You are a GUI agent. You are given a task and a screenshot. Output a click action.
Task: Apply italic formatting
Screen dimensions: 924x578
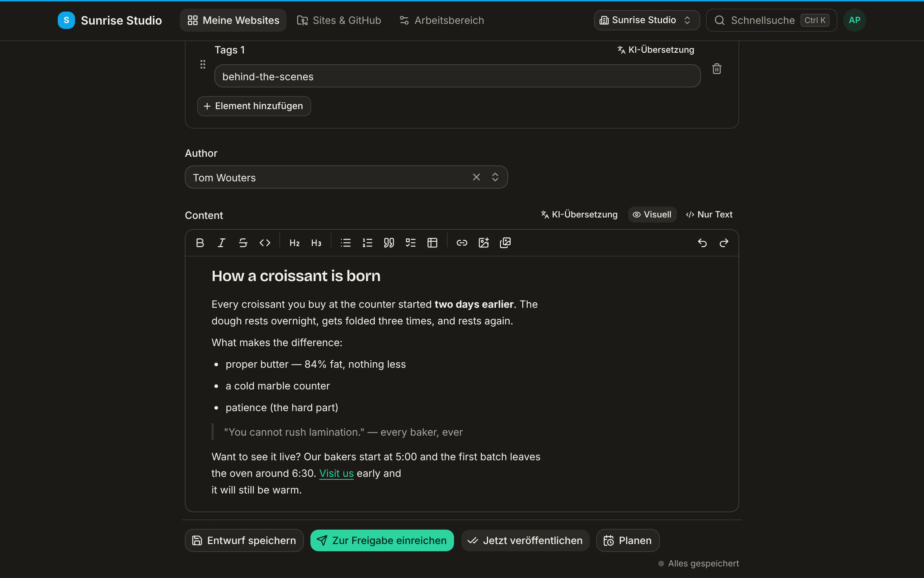[x=222, y=243]
